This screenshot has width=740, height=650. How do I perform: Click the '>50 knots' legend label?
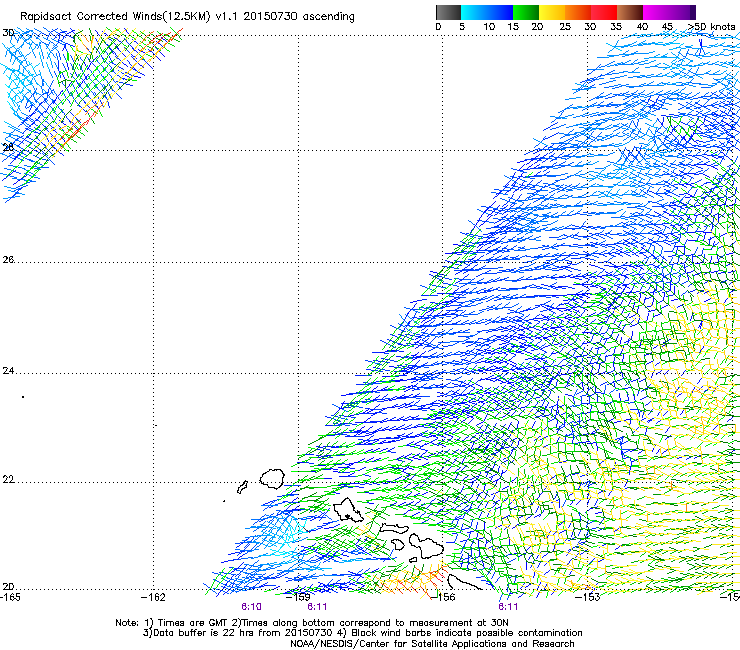click(711, 27)
